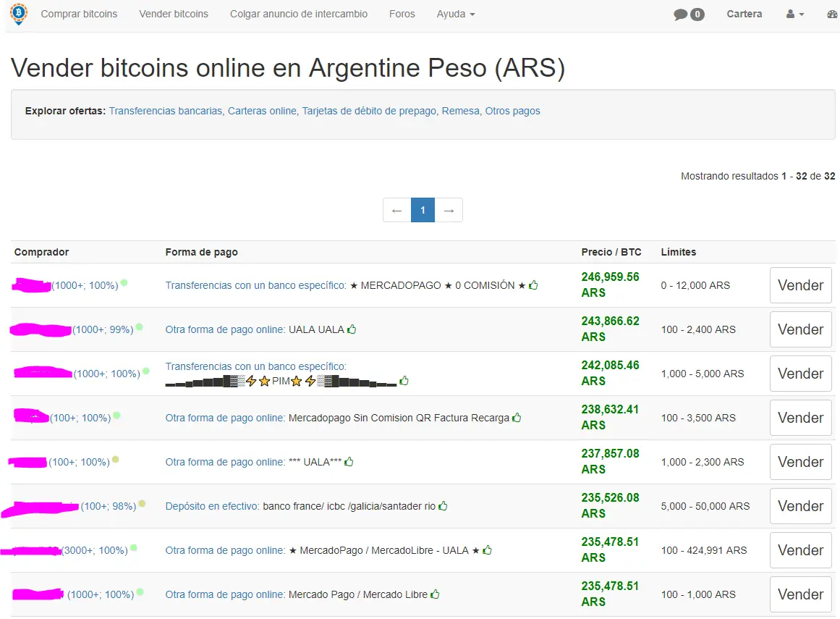Screen dimensions: 840x619
Task: Click Vender for 235,526.08 ARS offer
Action: (x=800, y=507)
